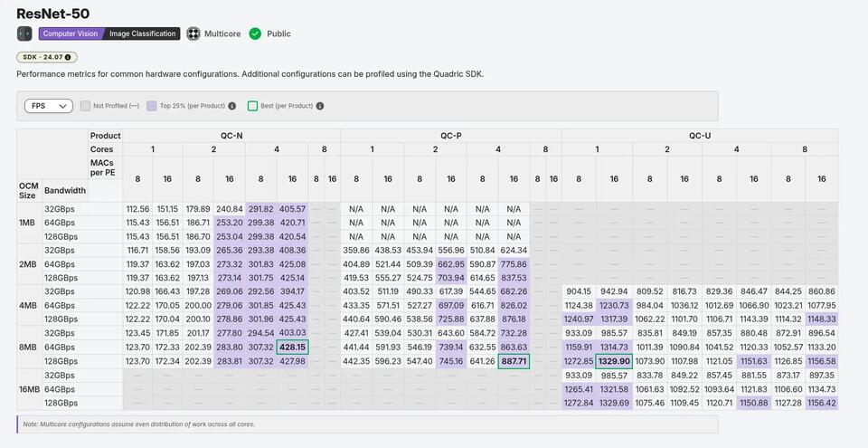Viewport: 868px width, 448px height.
Task: Click the cell showing 624.34
Action: click(x=514, y=250)
